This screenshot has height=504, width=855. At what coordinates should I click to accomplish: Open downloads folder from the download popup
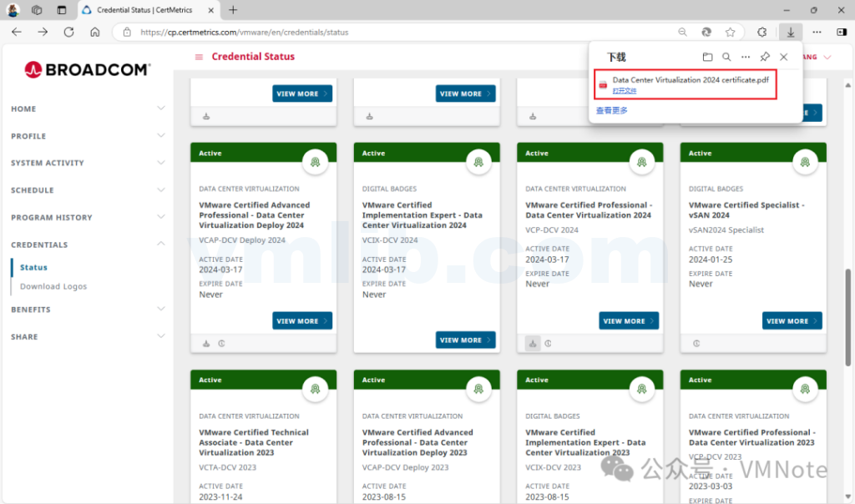[x=707, y=57]
